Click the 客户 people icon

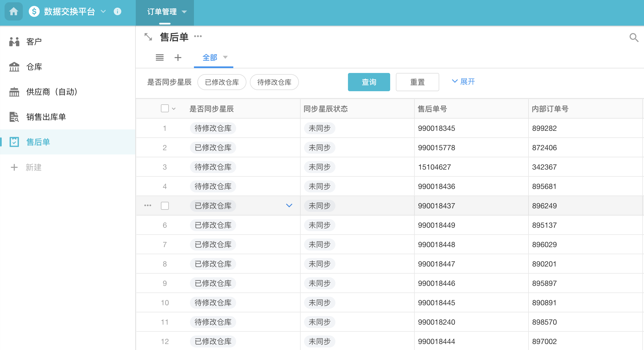pyautogui.click(x=14, y=42)
